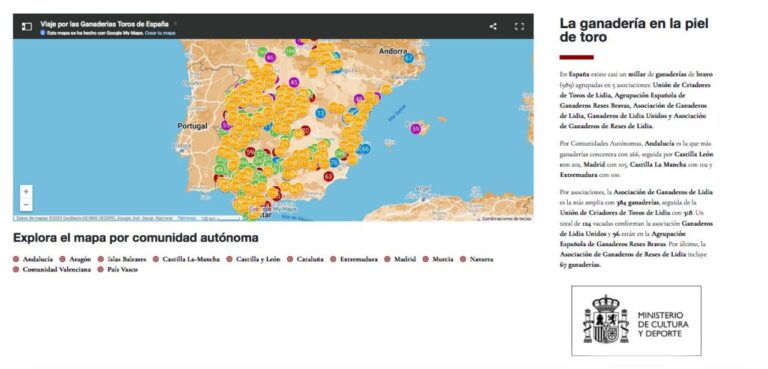Select the purple 46 cluster marker
Screen dimensions: 768x369
pyautogui.click(x=270, y=57)
